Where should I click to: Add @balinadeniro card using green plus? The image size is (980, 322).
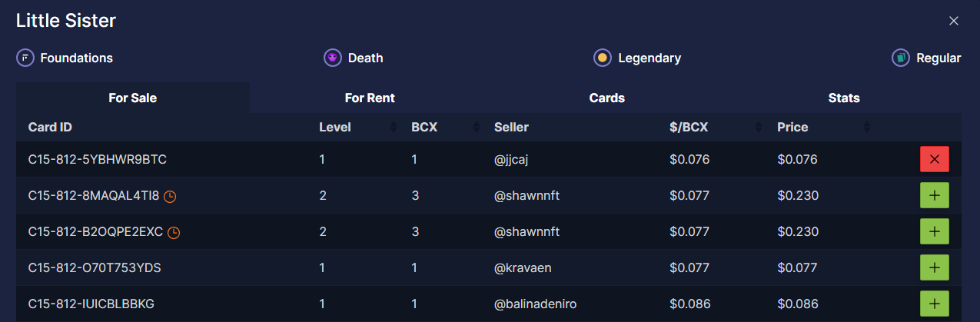[934, 304]
